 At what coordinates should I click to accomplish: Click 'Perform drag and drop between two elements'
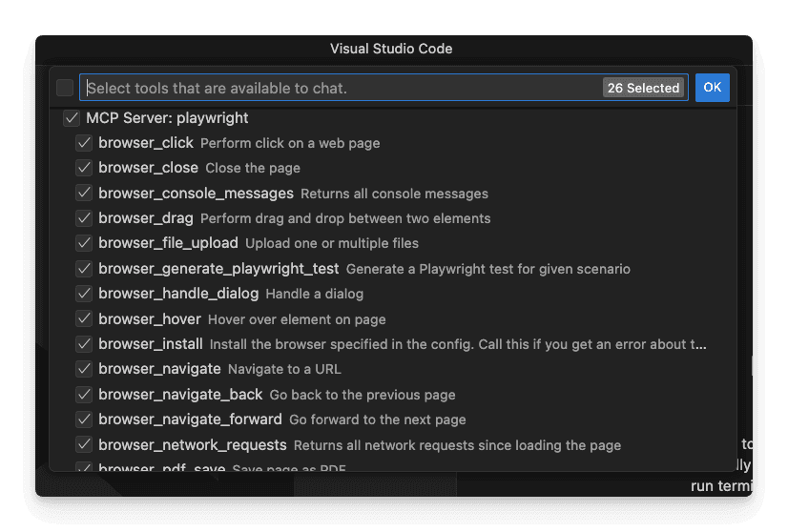[345, 219]
